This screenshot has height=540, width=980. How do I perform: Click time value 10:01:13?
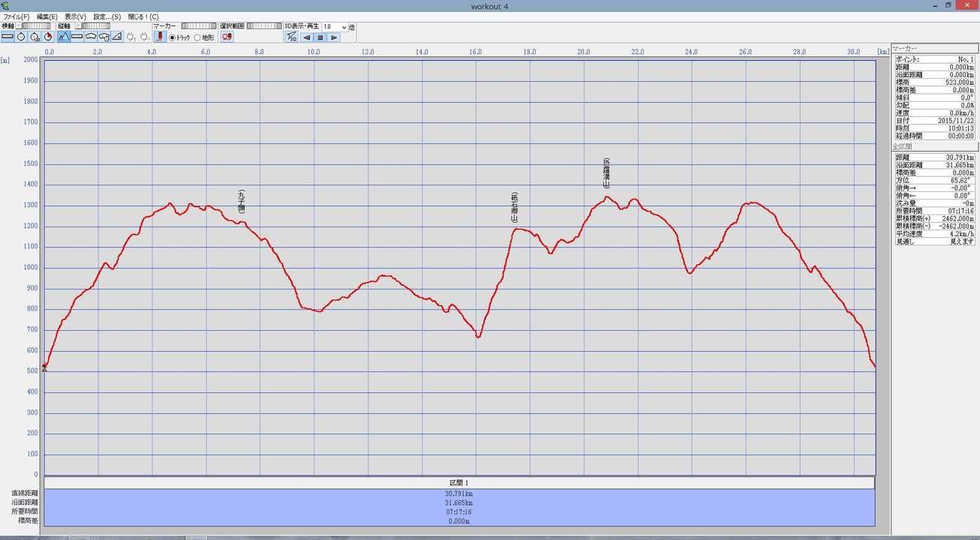point(960,128)
